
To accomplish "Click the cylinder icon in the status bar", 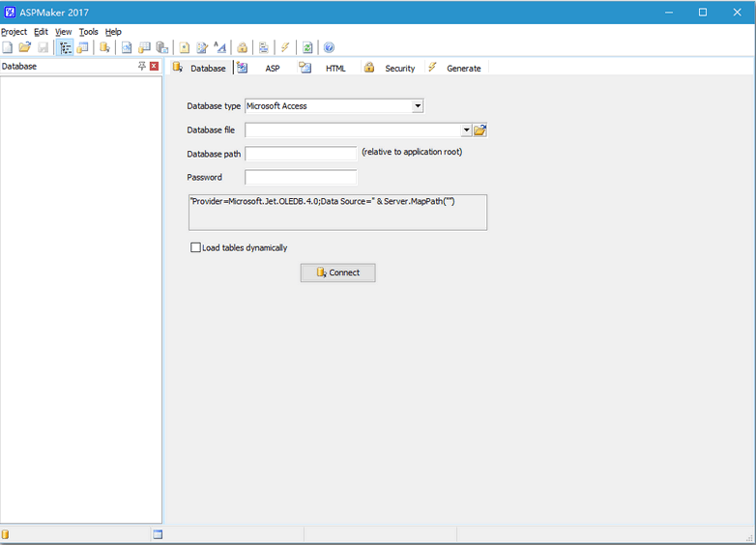I will click(x=5, y=534).
